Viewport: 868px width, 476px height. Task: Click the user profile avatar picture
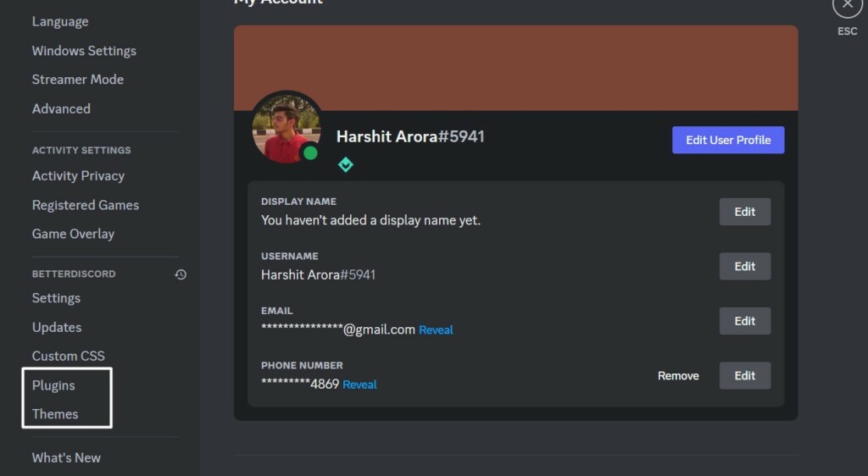(x=287, y=129)
